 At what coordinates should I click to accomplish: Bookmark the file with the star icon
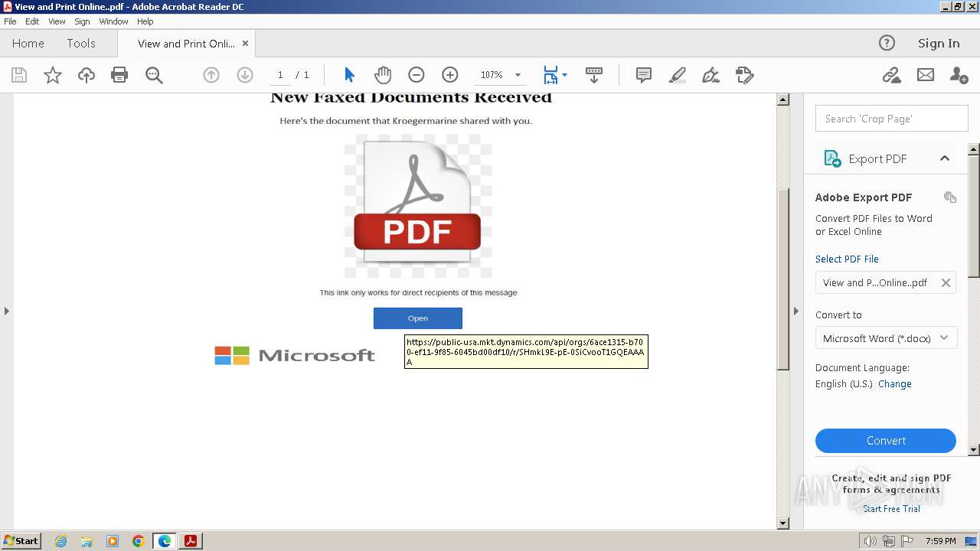[x=53, y=75]
